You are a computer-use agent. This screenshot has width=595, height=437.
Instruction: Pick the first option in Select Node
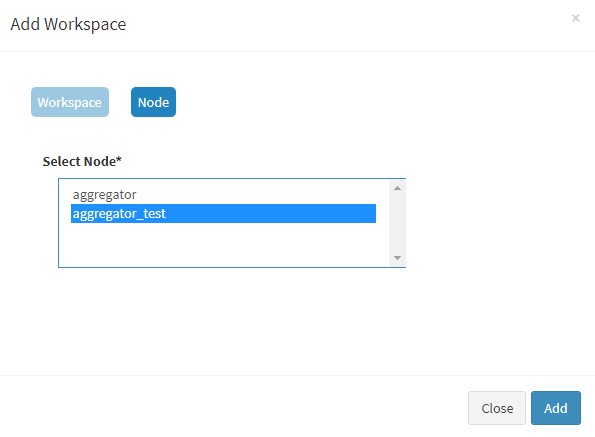coord(223,195)
